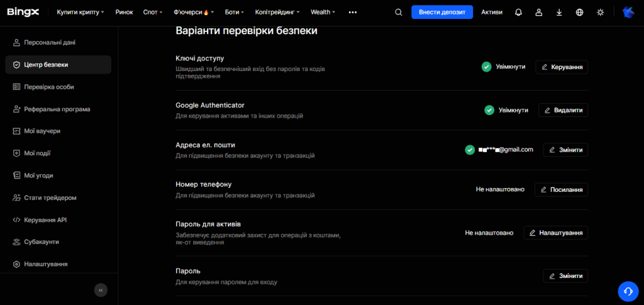Screen dimensions: 644x305
Task: Click Увімкнути status for Ключі доступу
Action: pos(511,67)
